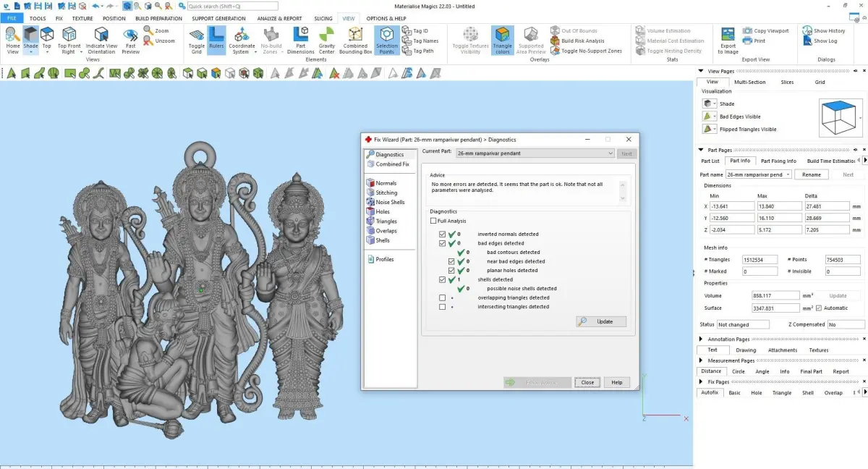Image resolution: width=868 pixels, height=469 pixels.
Task: Click Help button in Fix Wizard
Action: [617, 382]
